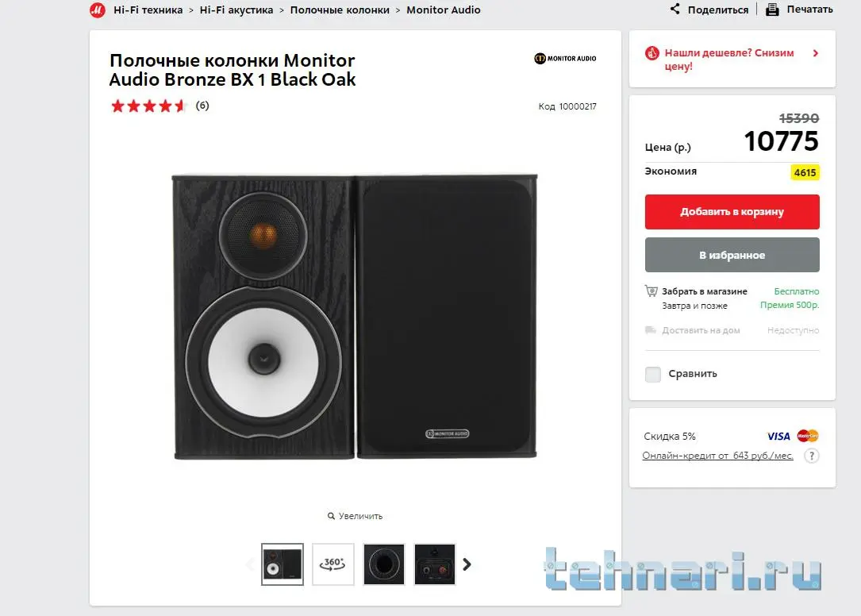Show next thumbnails with right arrow
This screenshot has width=861, height=616.
point(467,564)
